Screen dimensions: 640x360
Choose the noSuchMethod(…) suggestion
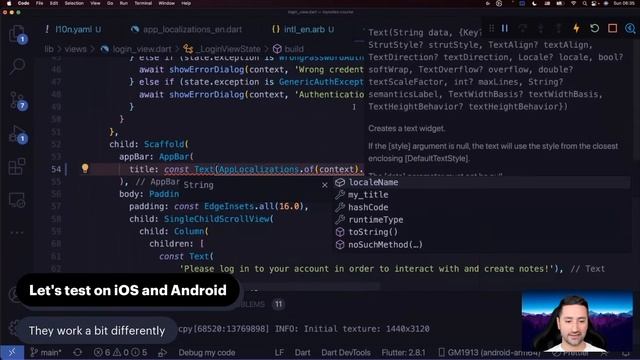pyautogui.click(x=482, y=244)
